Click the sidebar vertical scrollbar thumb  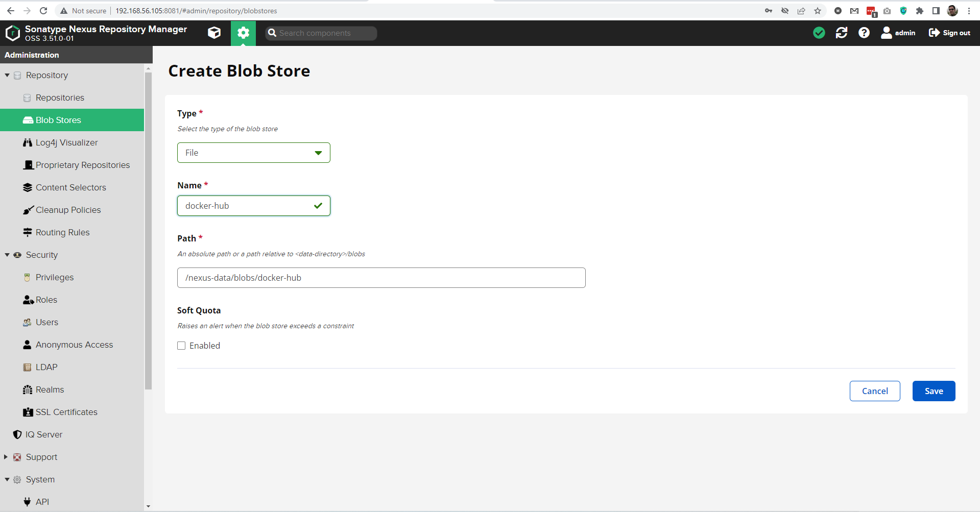(148, 231)
